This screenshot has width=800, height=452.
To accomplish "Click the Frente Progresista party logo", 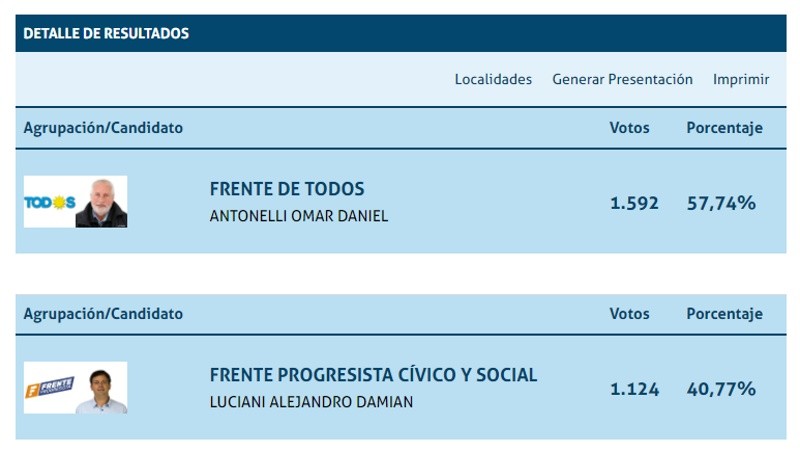I will tap(49, 387).
